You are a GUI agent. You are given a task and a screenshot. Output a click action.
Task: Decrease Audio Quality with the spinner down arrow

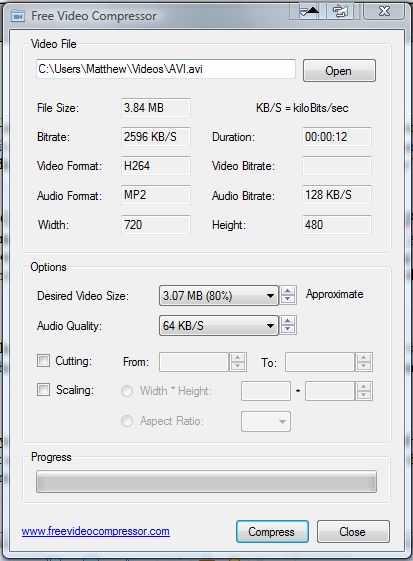288,330
